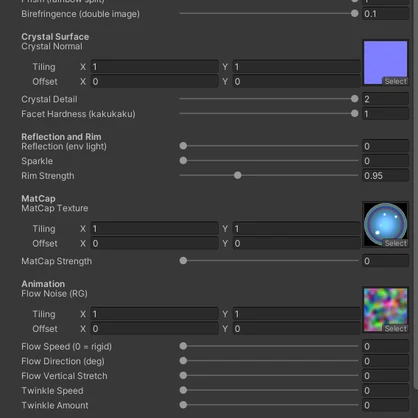Edit the Twinkle Amount value field
The width and height of the screenshot is (418, 418).
pos(385,405)
